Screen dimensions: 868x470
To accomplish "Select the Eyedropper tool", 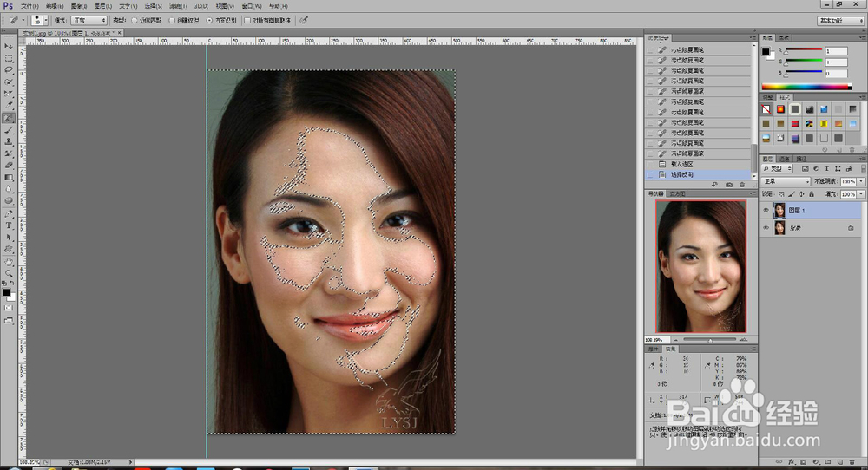I will point(9,106).
